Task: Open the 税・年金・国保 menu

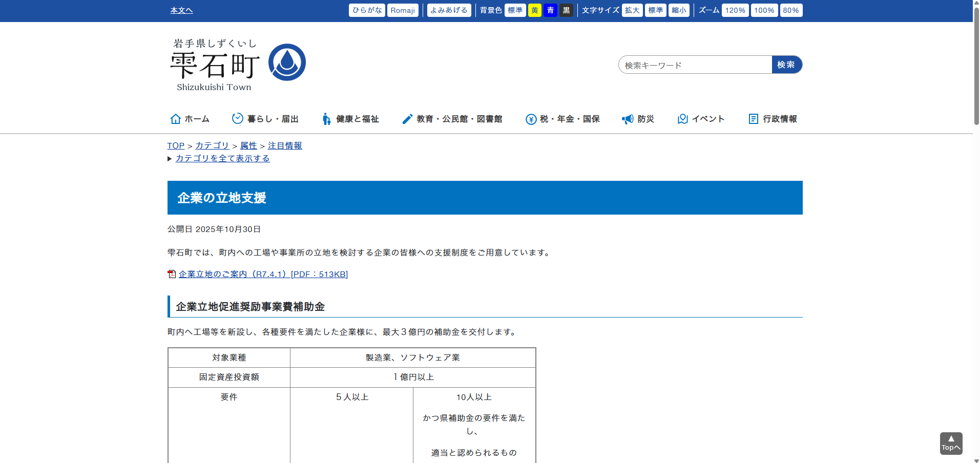Action: pyautogui.click(x=562, y=119)
